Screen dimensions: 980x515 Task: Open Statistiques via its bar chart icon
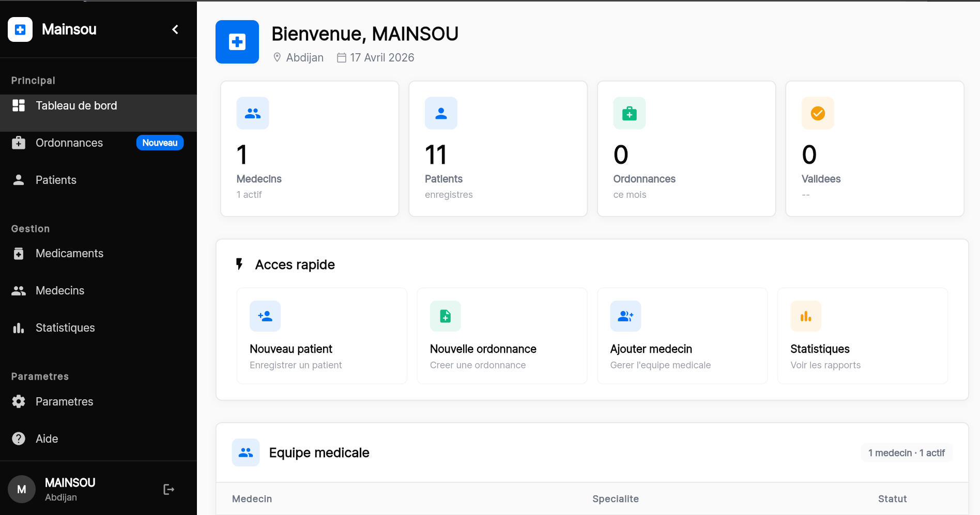pos(19,327)
